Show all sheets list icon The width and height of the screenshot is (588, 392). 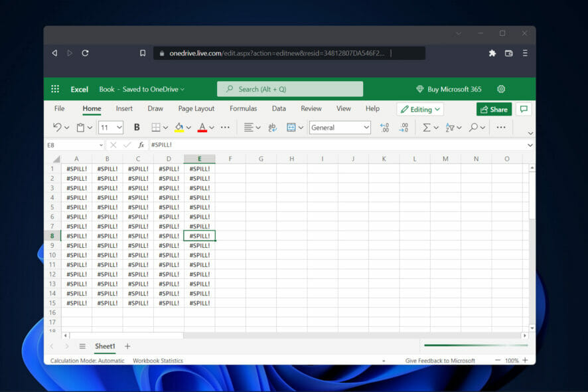[82, 346]
